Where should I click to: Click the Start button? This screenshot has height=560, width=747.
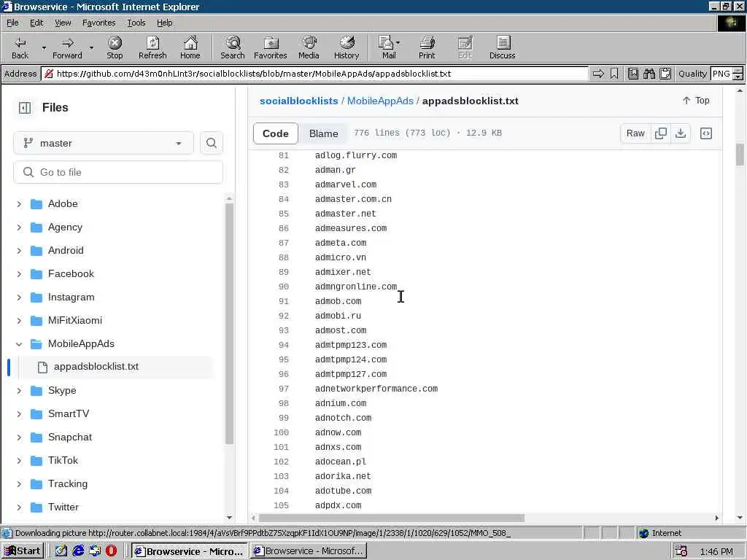(23, 551)
